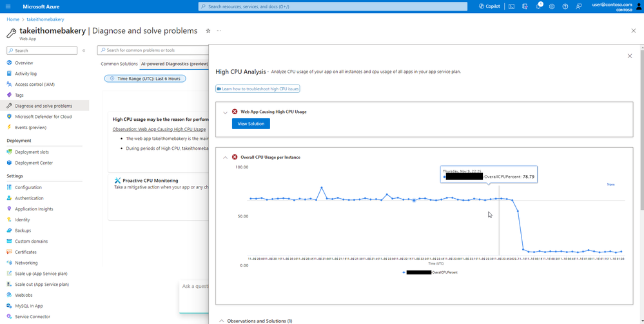This screenshot has width=644, height=324.
Task: Open the more options ellipsis by title
Action: [x=219, y=31]
